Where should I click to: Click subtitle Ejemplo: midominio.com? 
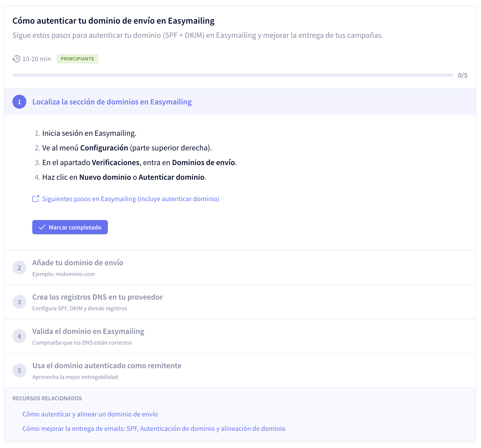(64, 274)
